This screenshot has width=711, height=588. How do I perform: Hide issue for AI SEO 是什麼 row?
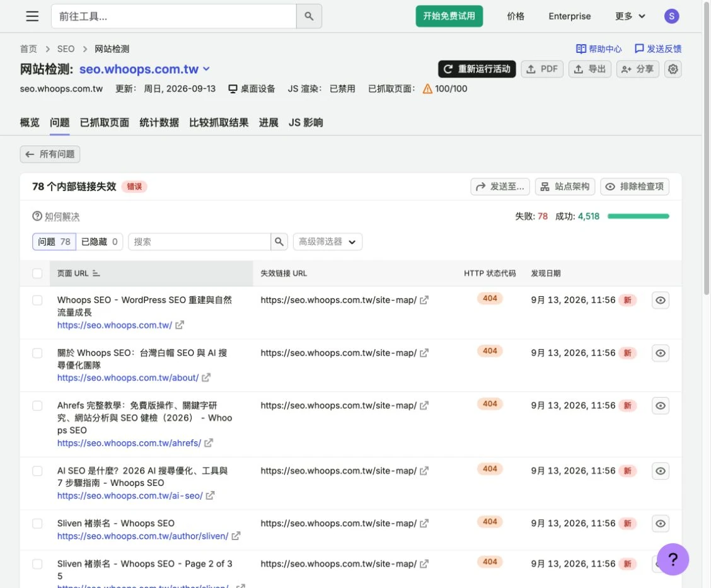pos(660,471)
